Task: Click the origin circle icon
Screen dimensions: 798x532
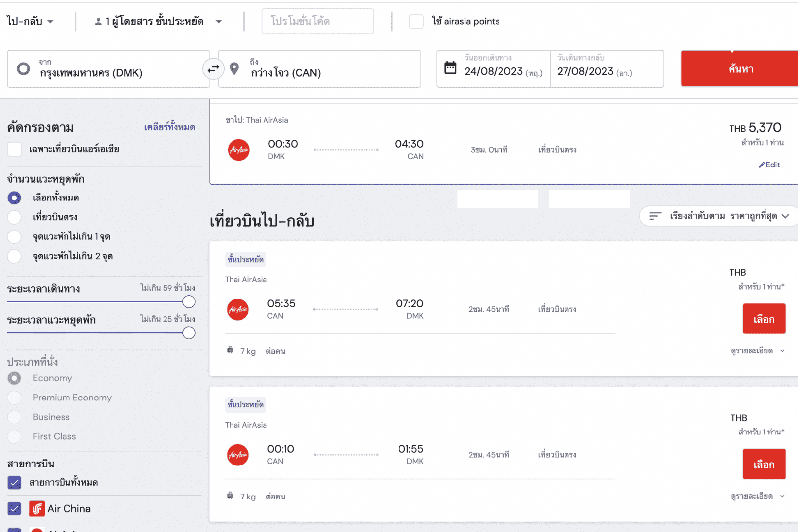Action: [x=23, y=69]
